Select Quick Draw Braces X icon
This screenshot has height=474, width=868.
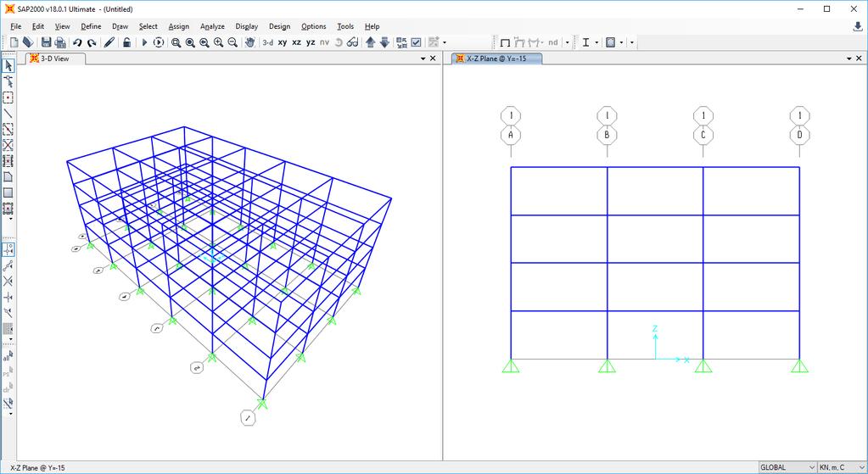point(8,145)
